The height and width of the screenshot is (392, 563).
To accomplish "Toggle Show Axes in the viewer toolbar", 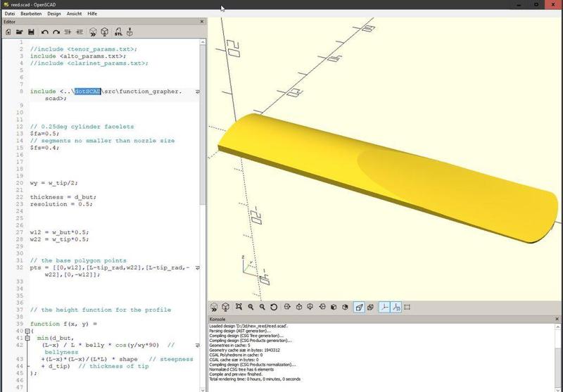I will [x=384, y=308].
